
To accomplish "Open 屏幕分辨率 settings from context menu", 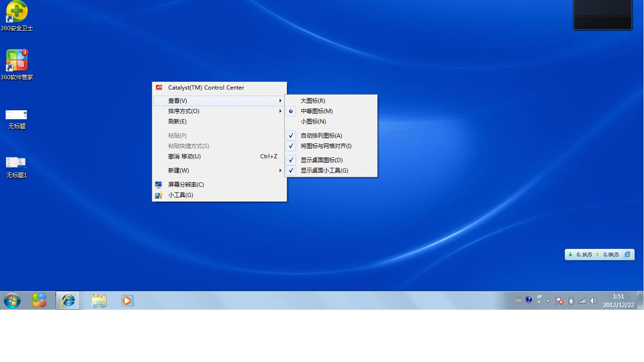I will click(186, 185).
